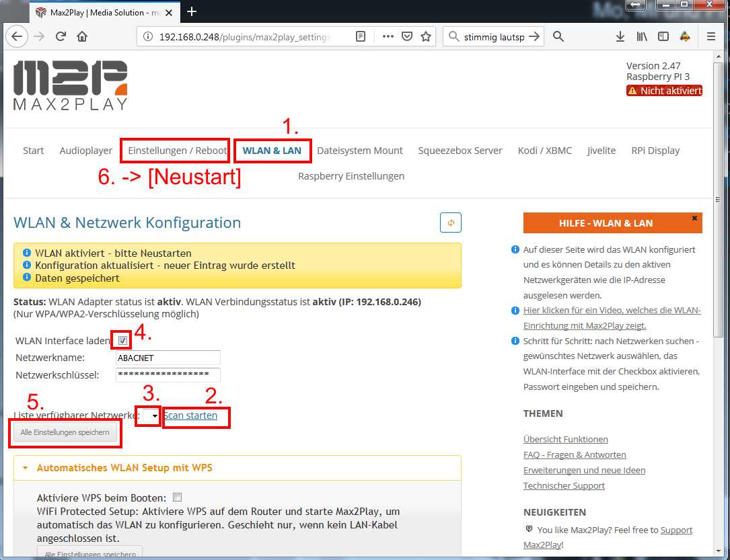This screenshot has width=730, height=560.
Task: Toggle reader view icon
Action: (x=361, y=37)
